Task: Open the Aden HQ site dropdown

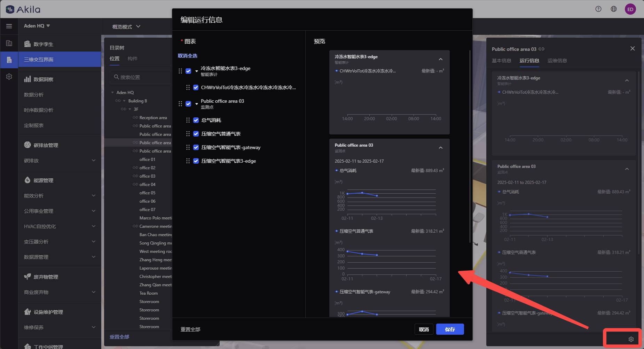Action: click(x=37, y=26)
